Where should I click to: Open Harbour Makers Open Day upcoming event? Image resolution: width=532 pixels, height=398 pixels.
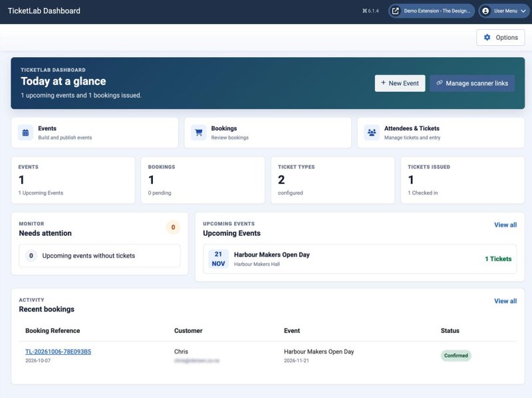(x=360, y=258)
